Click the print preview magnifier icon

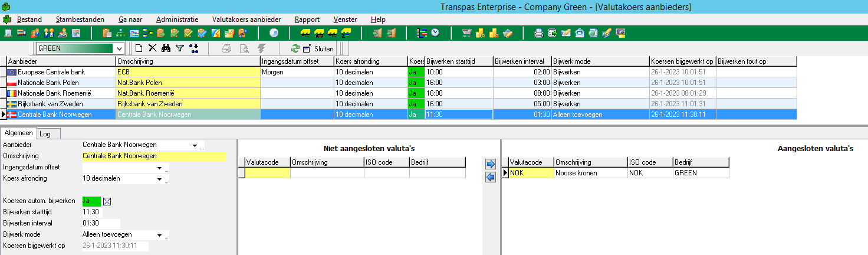[x=244, y=48]
